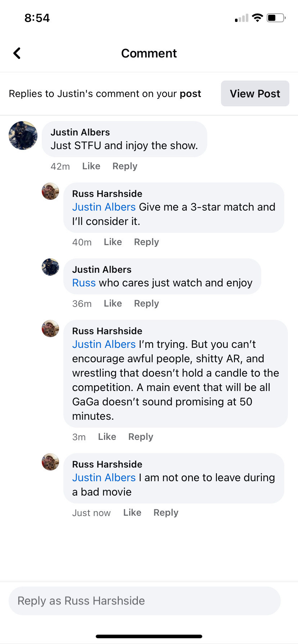The height and width of the screenshot is (644, 298).
Task: Reply to the 3-star match comment
Action: click(x=146, y=242)
